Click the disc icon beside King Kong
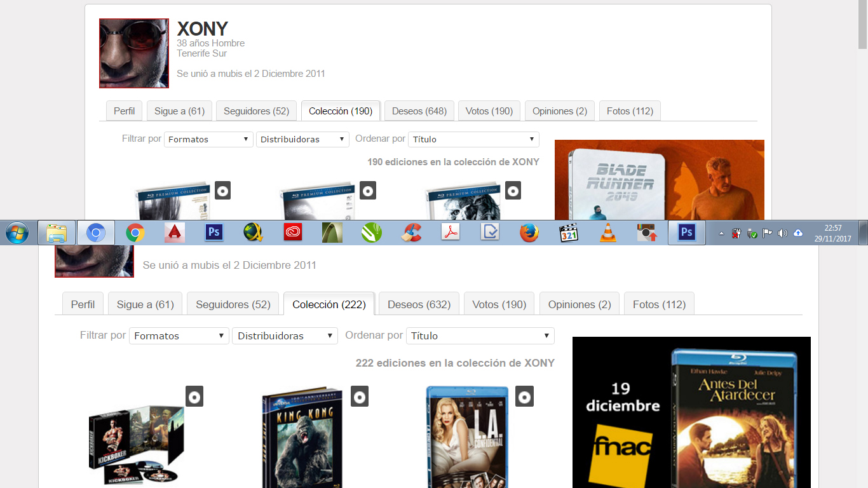This screenshot has width=868, height=488. pos(360,397)
